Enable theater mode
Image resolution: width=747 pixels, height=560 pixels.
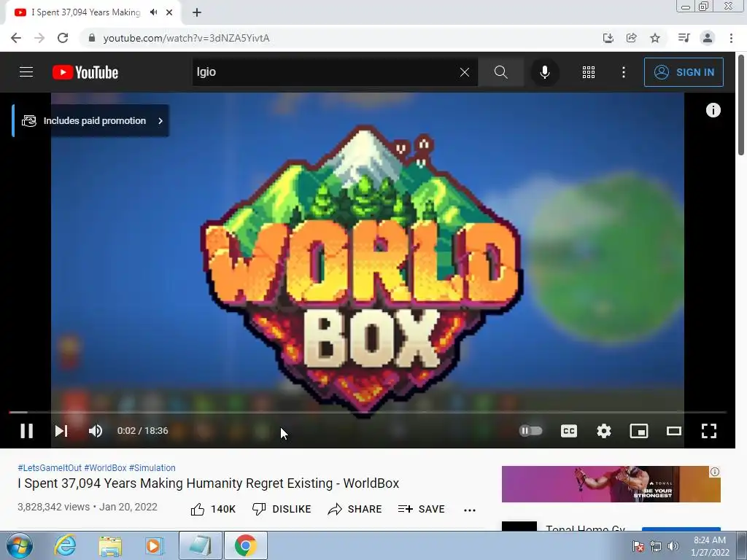pos(673,430)
